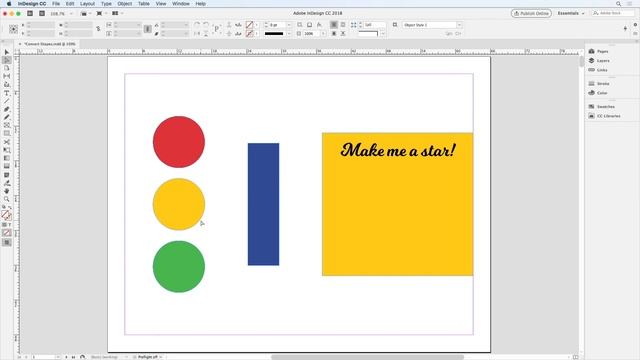This screenshot has width=640, height=360.
Task: Select the Rectangle tool
Action: point(7,133)
